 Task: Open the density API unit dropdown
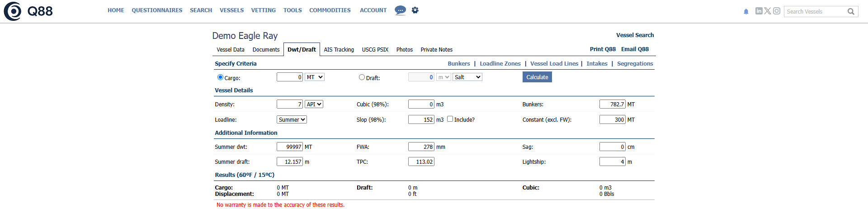[314, 104]
